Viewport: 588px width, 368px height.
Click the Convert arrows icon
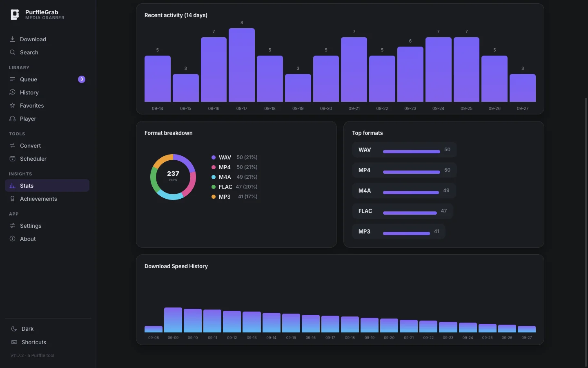point(13,146)
